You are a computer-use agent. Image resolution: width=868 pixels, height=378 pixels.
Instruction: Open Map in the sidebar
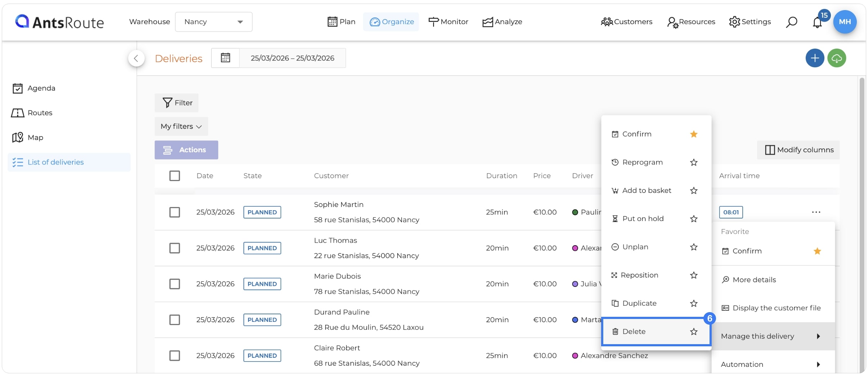click(28, 138)
